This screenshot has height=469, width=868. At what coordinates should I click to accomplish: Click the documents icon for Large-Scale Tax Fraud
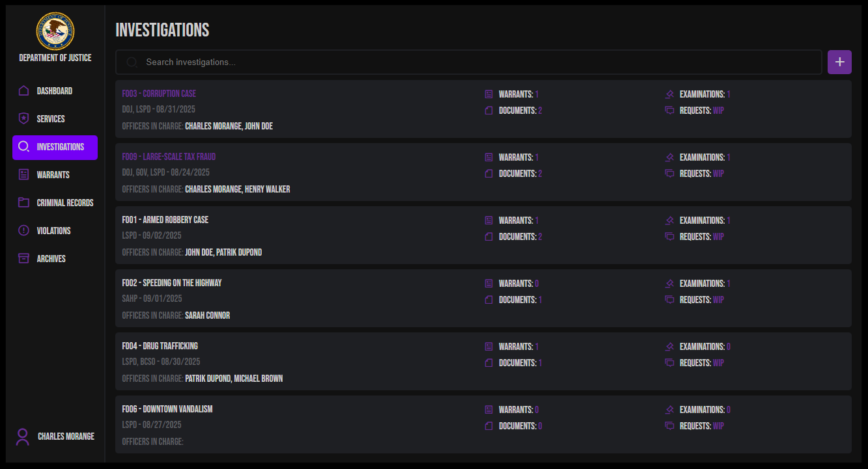(x=488, y=173)
